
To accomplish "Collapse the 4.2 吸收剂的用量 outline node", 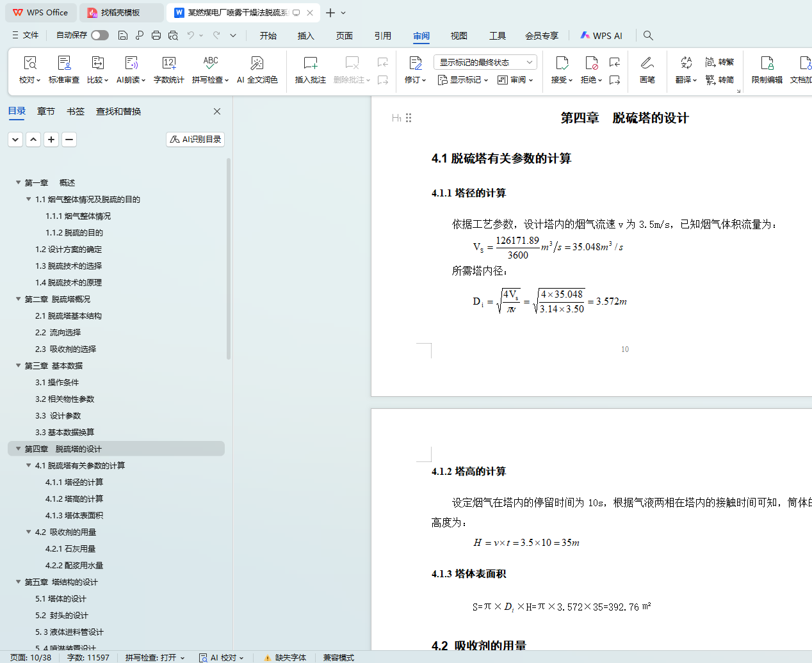I will (28, 532).
